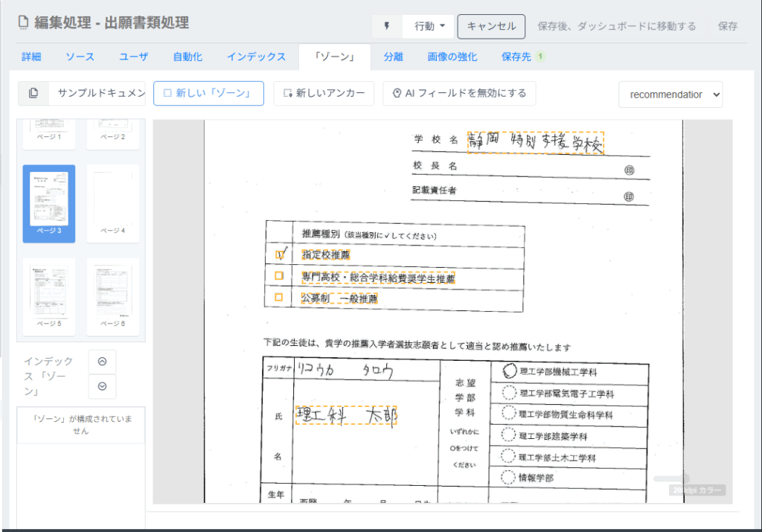The height and width of the screenshot is (532, 762).
Task: Switch to the 詳細 tab
Action: (31, 57)
